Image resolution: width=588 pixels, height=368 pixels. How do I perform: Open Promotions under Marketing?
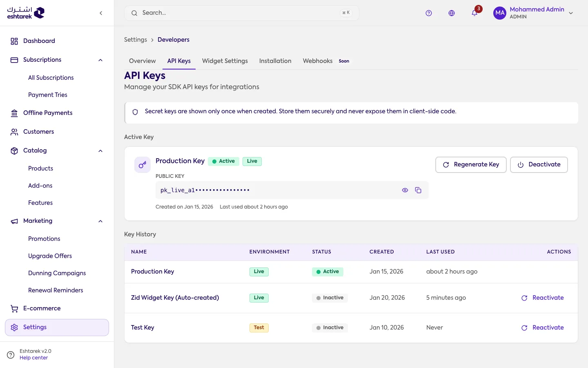click(x=44, y=239)
